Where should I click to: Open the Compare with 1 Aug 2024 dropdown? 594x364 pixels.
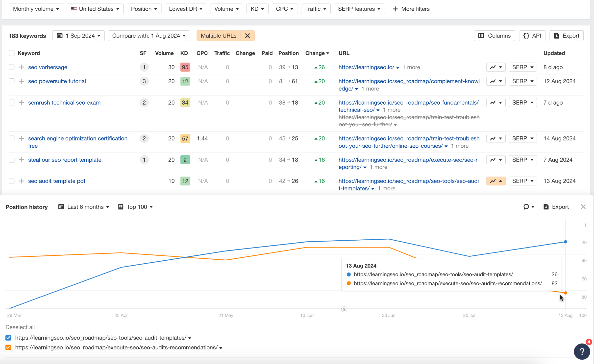tap(149, 36)
